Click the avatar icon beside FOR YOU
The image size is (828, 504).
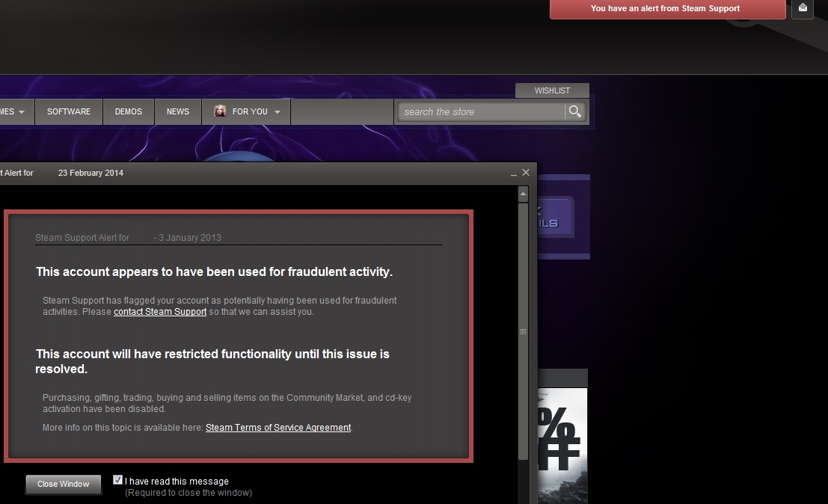point(220,111)
